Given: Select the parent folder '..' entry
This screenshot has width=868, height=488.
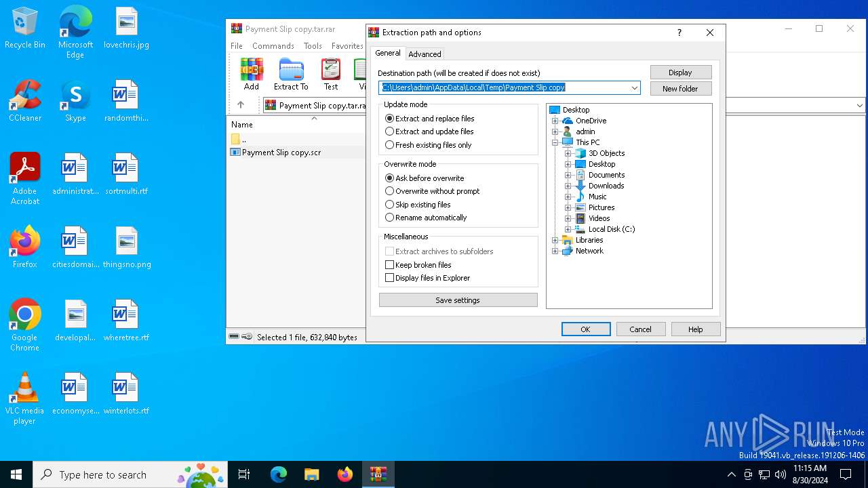Looking at the screenshot, I should [238, 139].
